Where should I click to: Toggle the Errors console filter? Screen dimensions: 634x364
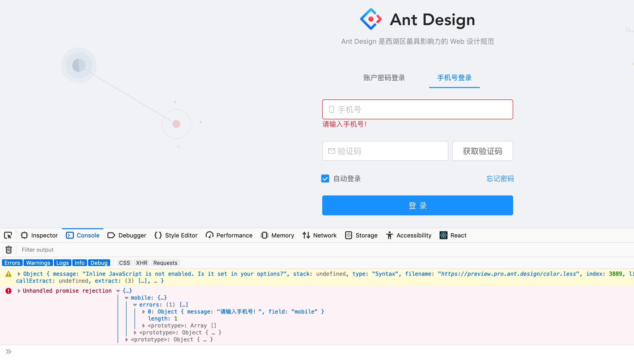pyautogui.click(x=12, y=263)
